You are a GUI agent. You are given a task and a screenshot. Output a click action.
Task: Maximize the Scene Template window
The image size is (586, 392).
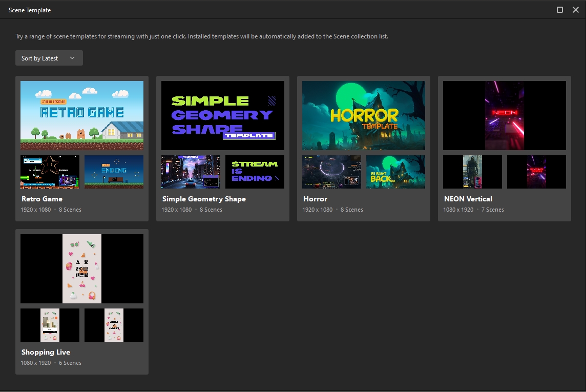pyautogui.click(x=560, y=10)
